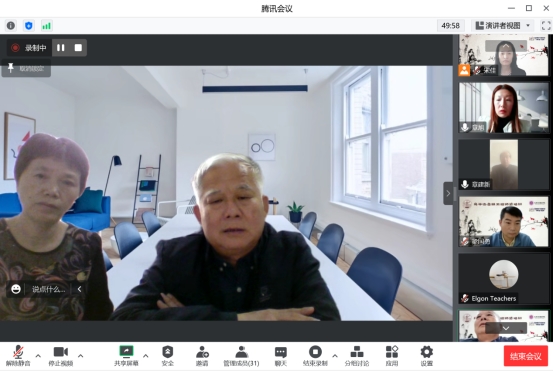Unpin the pinned video
Viewport: 554px width, 372px height.
pos(26,68)
